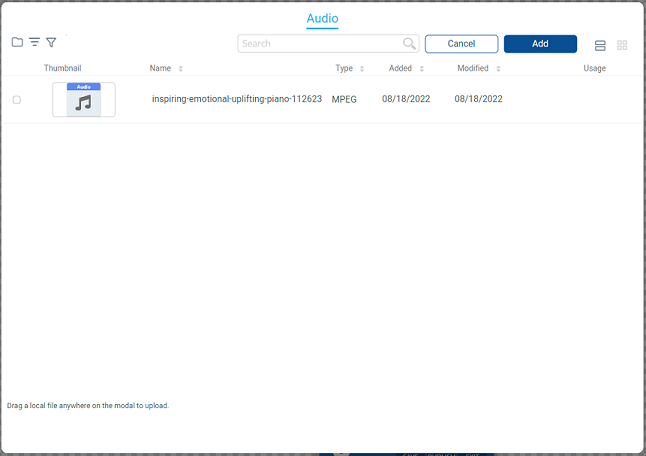Sort by the Added column arrows
The width and height of the screenshot is (646, 456).
[421, 69]
